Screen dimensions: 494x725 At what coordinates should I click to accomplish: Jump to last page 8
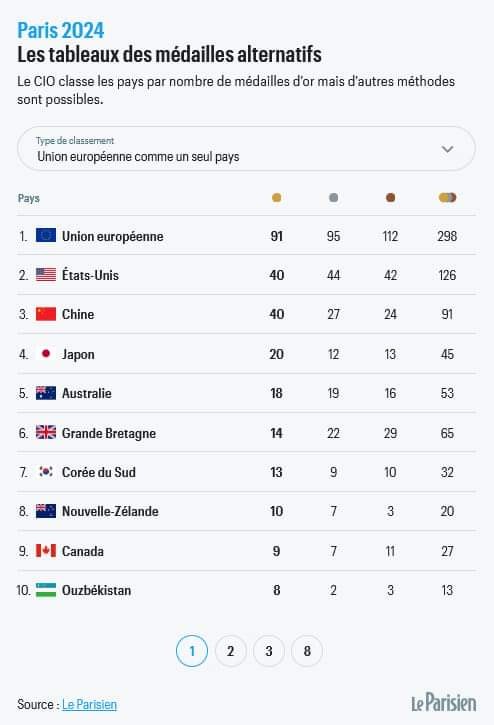pyautogui.click(x=307, y=651)
